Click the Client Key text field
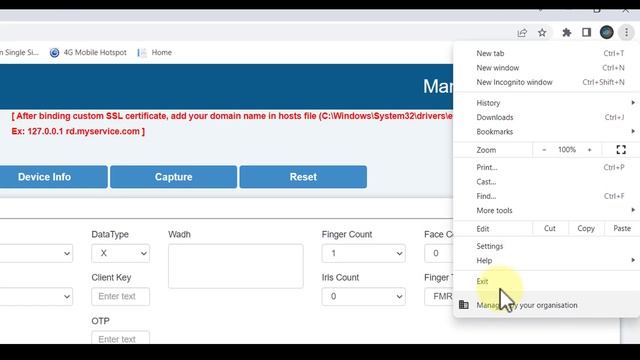 coord(120,296)
